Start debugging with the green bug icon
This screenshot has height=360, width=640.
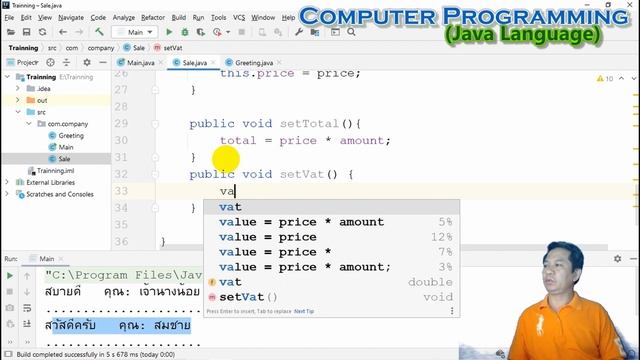tap(185, 32)
